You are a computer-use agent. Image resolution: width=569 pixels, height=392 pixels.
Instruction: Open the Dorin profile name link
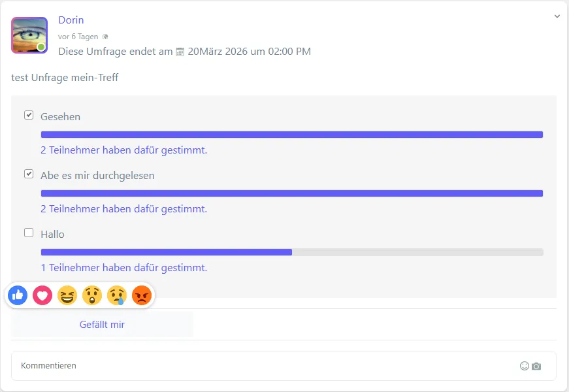coord(71,20)
